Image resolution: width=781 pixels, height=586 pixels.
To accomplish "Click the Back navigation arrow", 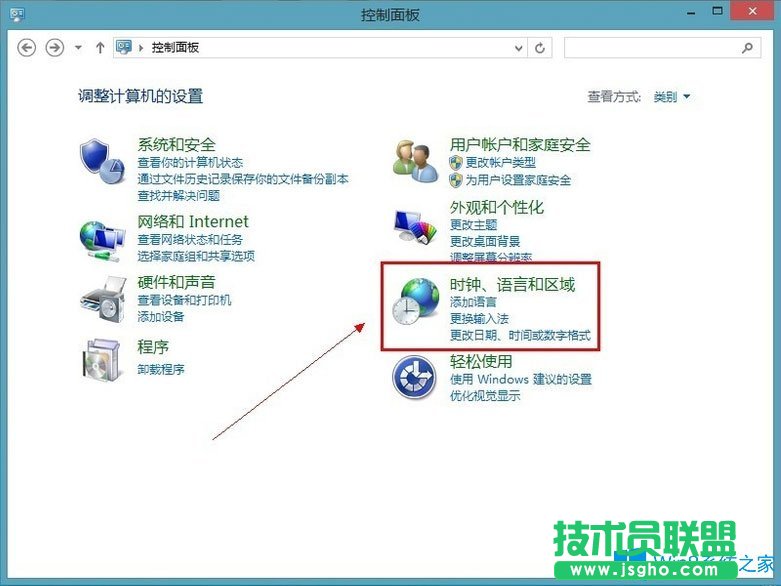I will 26,48.
